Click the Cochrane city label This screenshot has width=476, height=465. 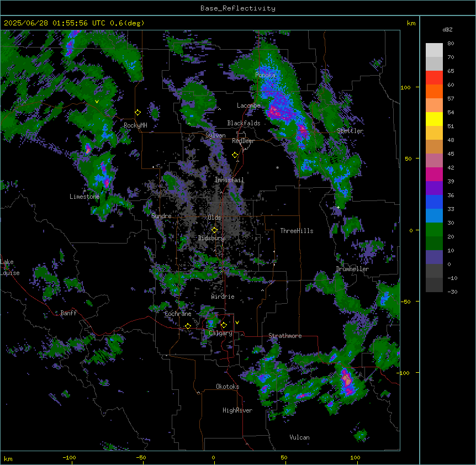tap(178, 314)
